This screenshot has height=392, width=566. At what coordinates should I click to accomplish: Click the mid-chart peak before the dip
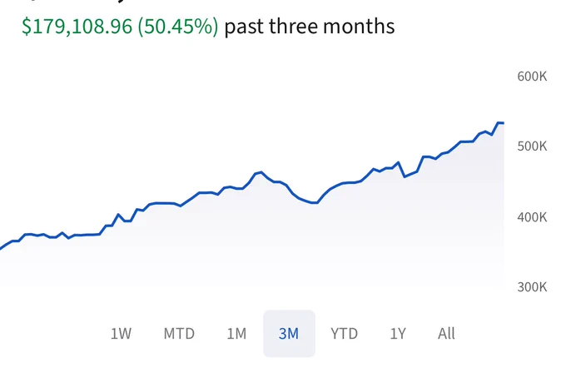261,172
